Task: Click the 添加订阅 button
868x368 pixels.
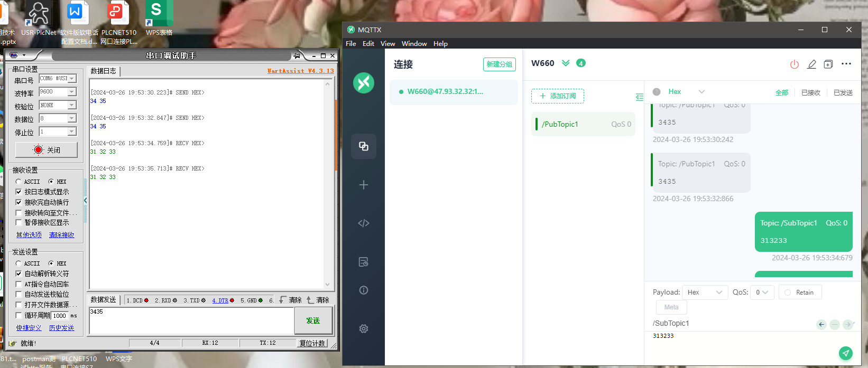Action: pos(558,96)
